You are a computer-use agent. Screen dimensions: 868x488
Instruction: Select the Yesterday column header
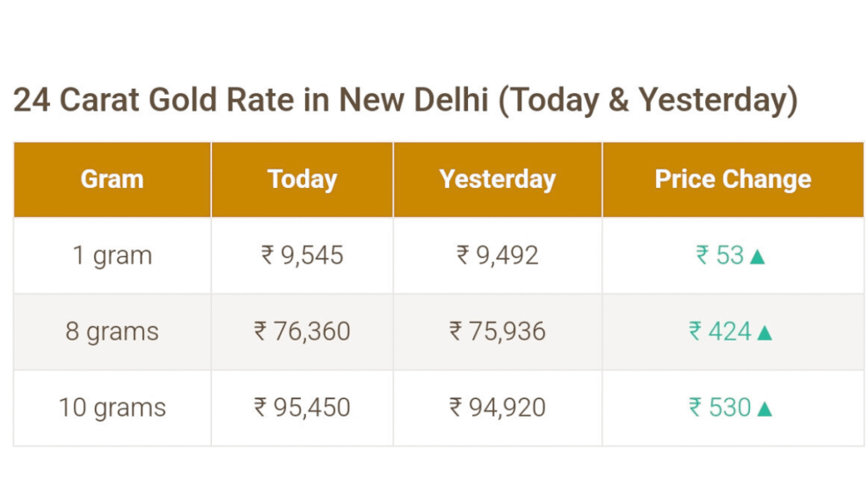point(498,180)
